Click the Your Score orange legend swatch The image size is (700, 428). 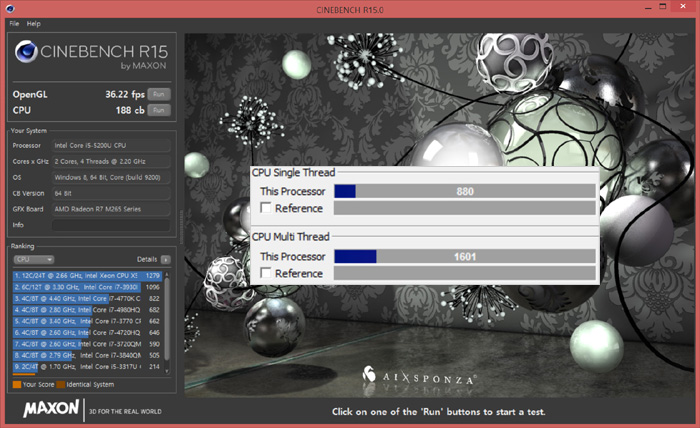coord(17,384)
